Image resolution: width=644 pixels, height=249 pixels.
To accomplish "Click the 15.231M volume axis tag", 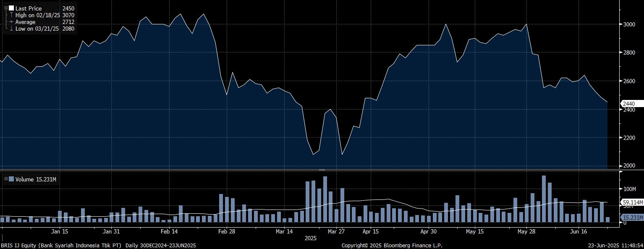I will 633,218.
